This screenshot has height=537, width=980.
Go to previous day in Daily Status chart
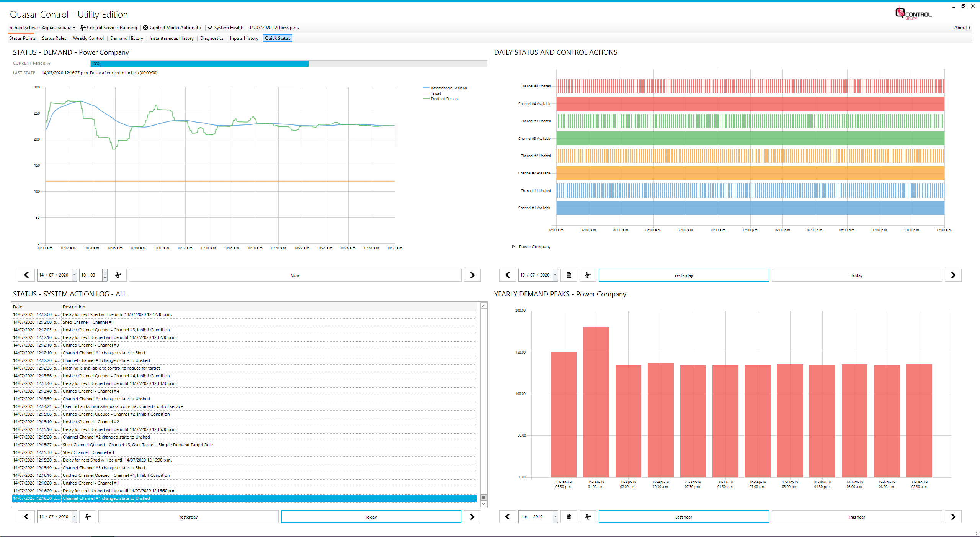508,275
